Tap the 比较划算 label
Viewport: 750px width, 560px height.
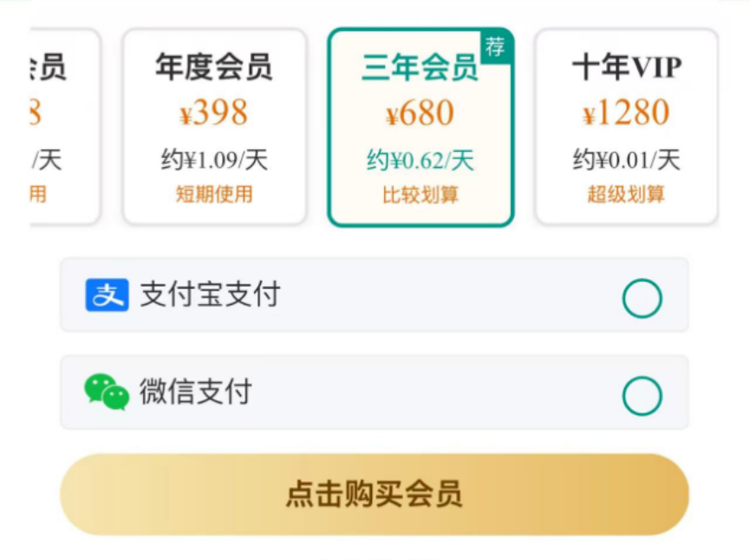[420, 195]
